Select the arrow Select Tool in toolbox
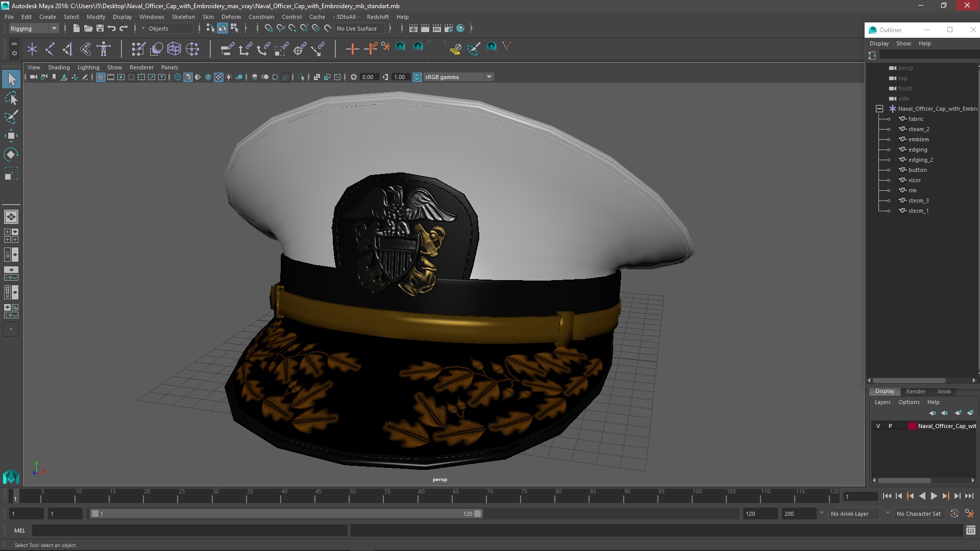The image size is (980, 551). (11, 79)
